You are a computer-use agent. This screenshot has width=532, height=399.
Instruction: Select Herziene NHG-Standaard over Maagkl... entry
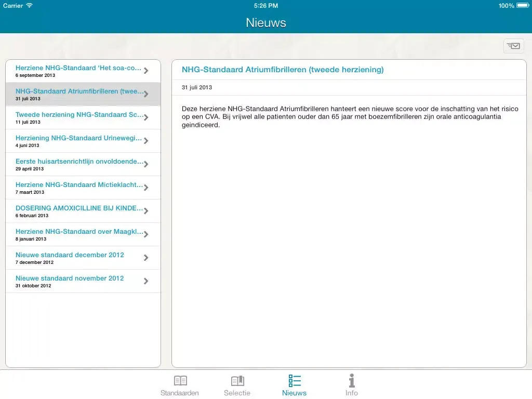[78, 234]
